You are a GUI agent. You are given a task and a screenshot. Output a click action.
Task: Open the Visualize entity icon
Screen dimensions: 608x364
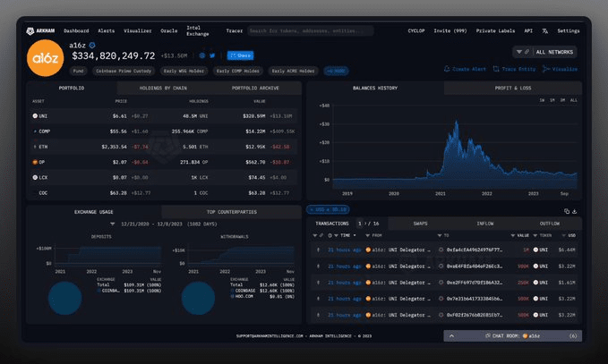[546, 68]
